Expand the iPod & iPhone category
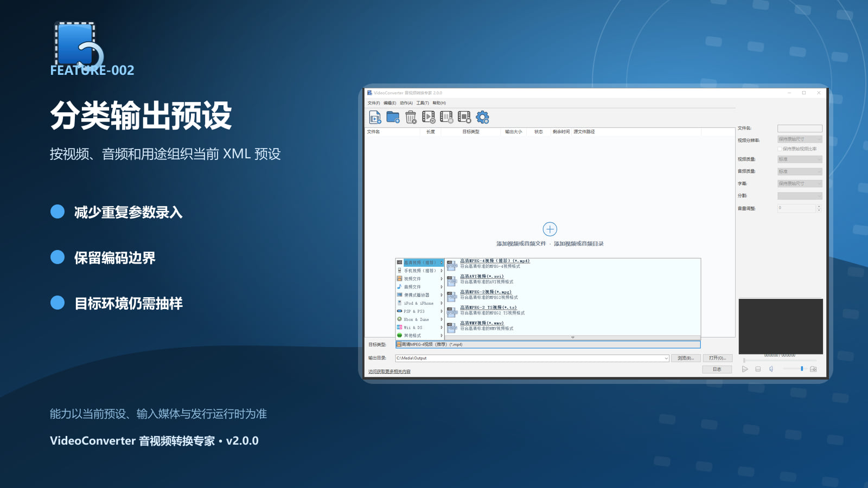This screenshot has height=488, width=868. tap(420, 303)
